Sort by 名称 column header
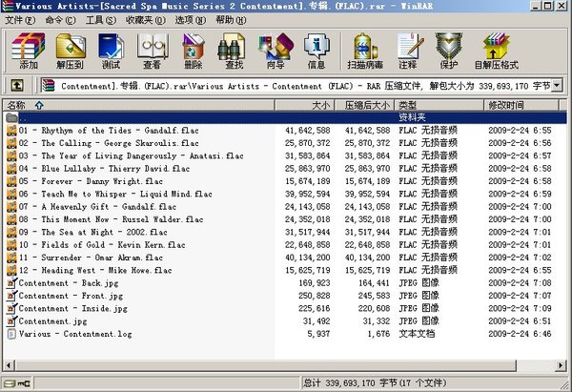The height and width of the screenshot is (392, 572). pyautogui.click(x=138, y=106)
